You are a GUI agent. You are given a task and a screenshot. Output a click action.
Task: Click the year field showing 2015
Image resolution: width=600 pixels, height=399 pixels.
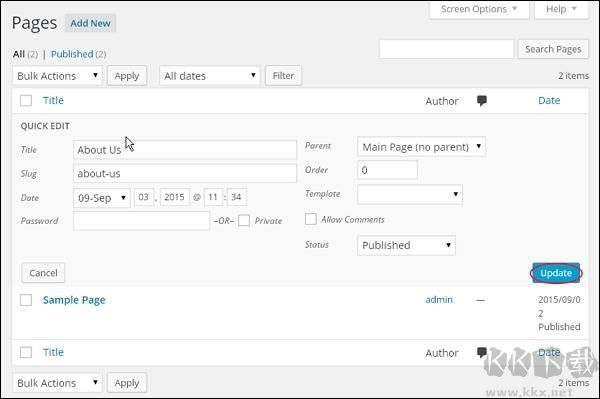click(x=175, y=197)
